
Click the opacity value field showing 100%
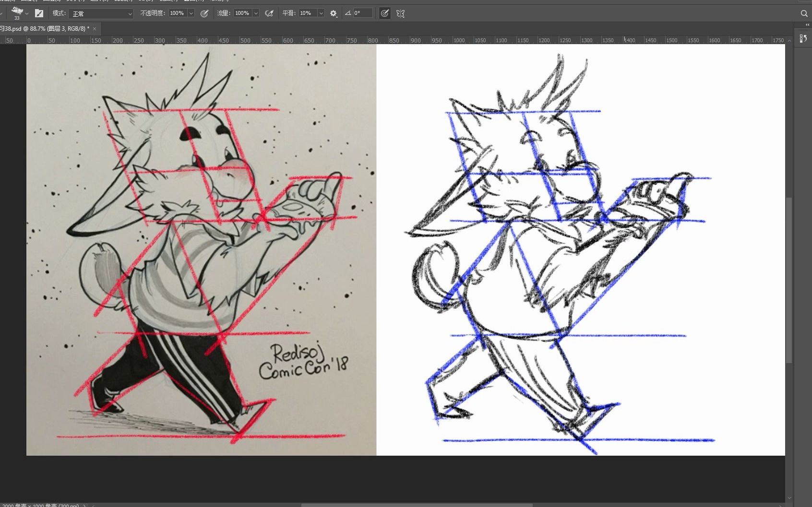click(177, 13)
